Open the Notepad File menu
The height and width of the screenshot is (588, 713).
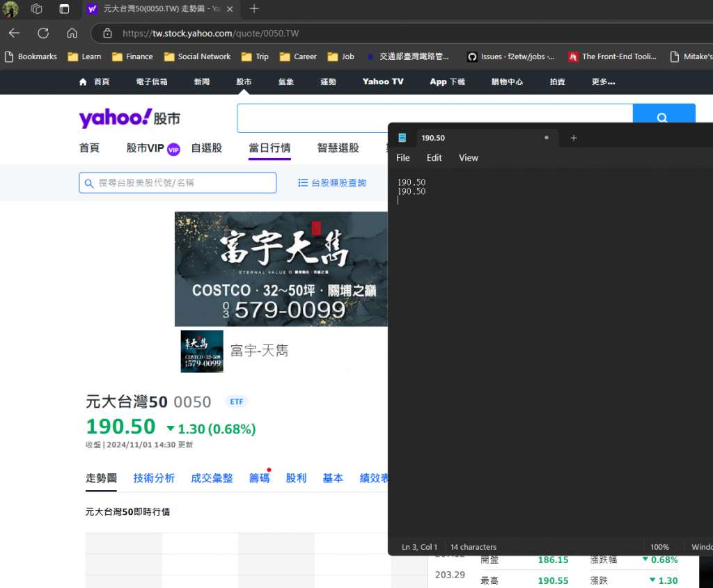[403, 158]
